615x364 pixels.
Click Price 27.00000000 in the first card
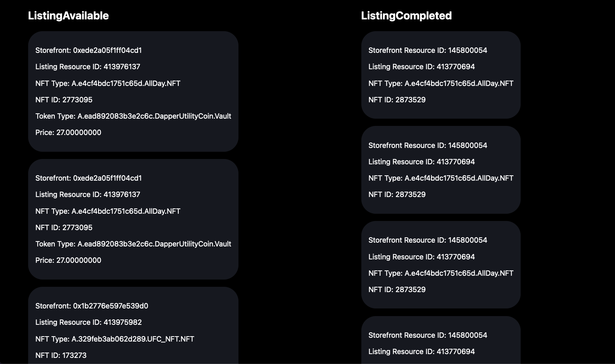(x=68, y=132)
